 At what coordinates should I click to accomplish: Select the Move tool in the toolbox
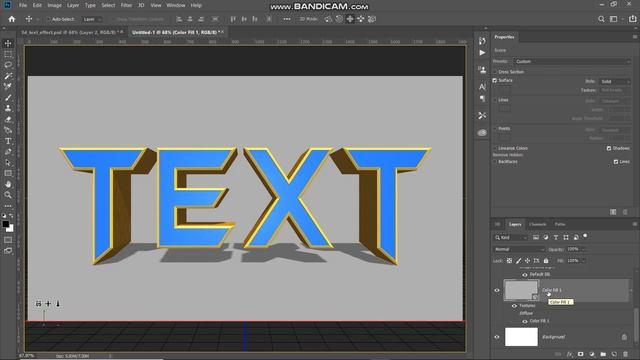pos(8,43)
